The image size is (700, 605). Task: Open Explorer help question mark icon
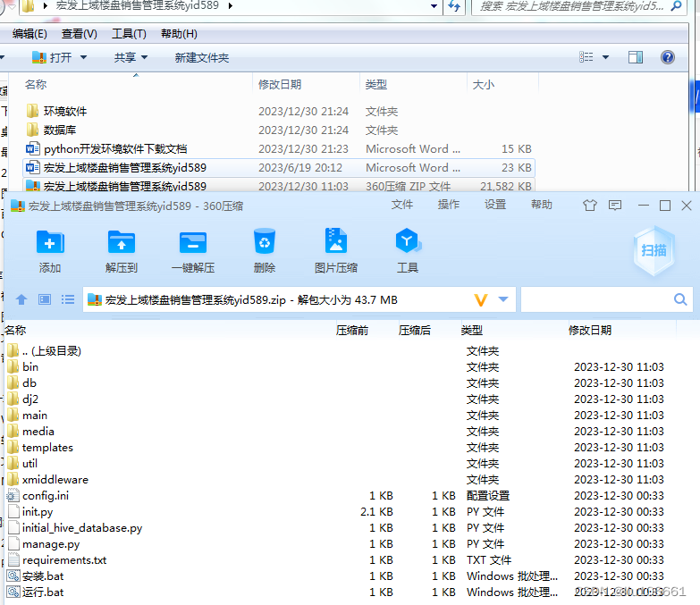(668, 57)
